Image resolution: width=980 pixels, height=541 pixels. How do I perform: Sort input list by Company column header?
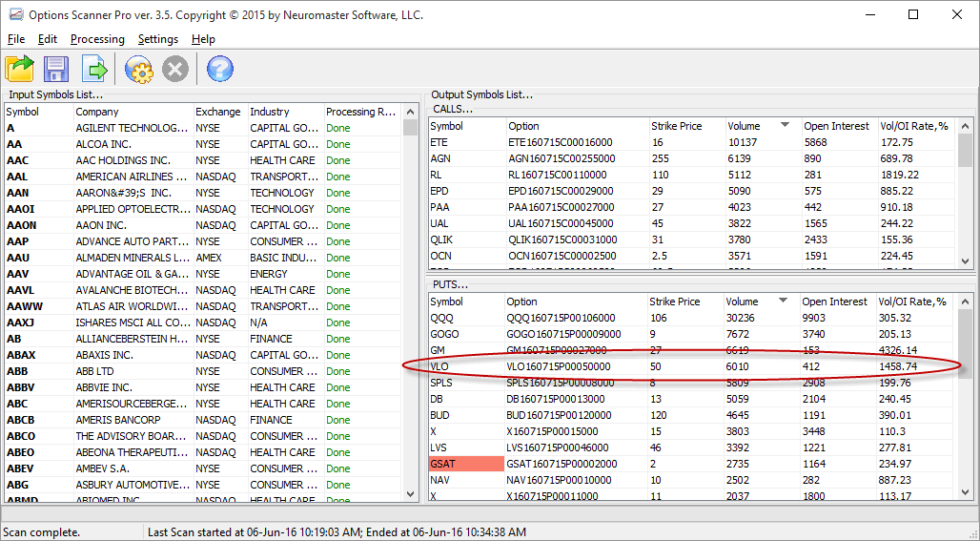pyautogui.click(x=133, y=112)
